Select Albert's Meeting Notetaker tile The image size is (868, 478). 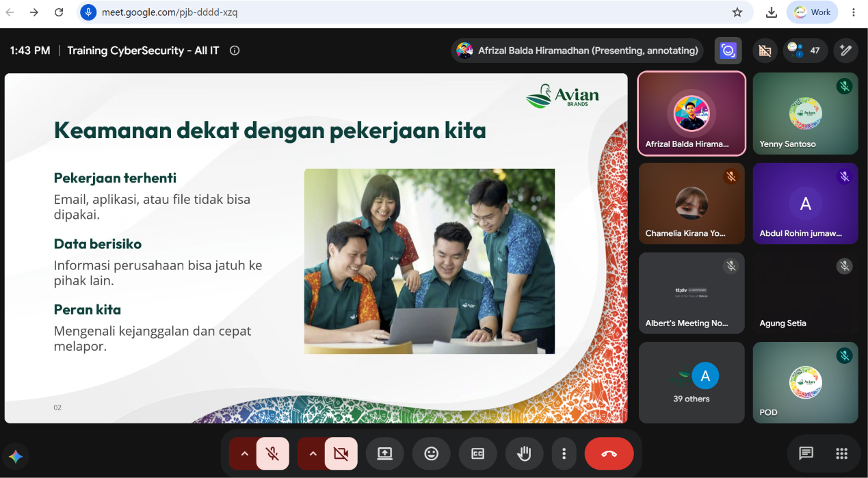pos(692,293)
